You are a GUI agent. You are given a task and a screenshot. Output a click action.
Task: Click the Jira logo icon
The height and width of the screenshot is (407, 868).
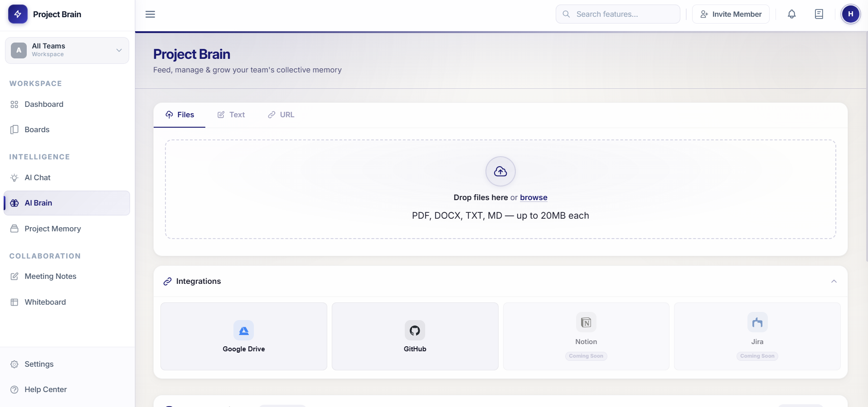click(757, 322)
